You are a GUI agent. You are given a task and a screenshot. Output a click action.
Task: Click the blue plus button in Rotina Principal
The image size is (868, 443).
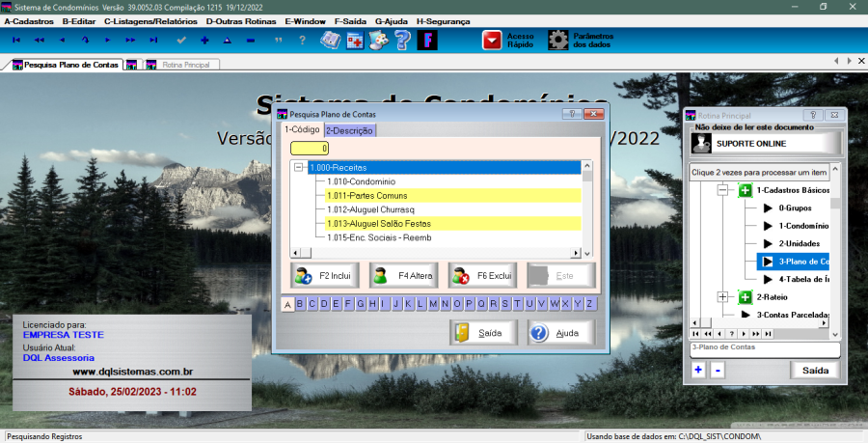[698, 370]
